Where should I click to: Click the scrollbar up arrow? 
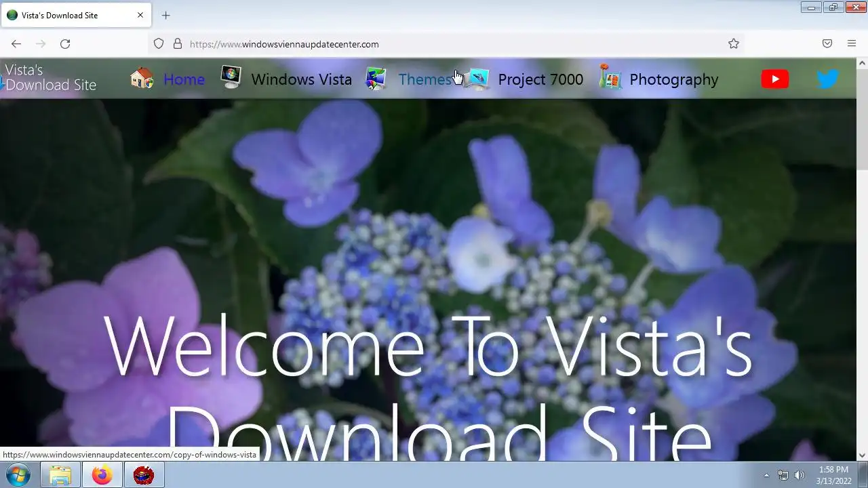coord(862,63)
